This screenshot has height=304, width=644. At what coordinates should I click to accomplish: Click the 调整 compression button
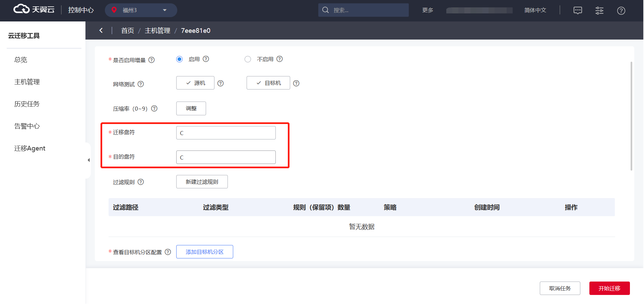191,108
